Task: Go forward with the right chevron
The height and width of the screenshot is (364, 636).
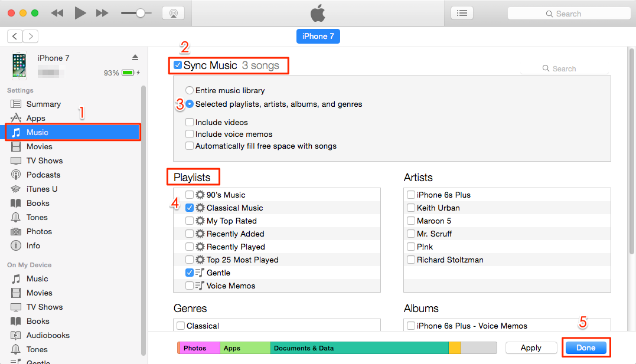Action: (x=31, y=37)
